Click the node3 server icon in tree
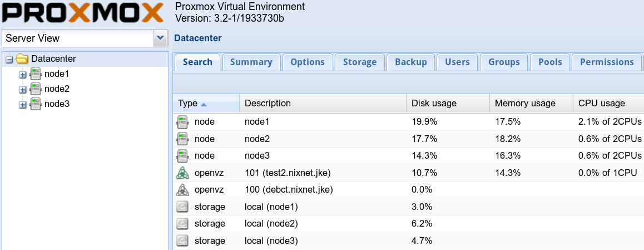The height and width of the screenshot is (250, 644). click(36, 104)
